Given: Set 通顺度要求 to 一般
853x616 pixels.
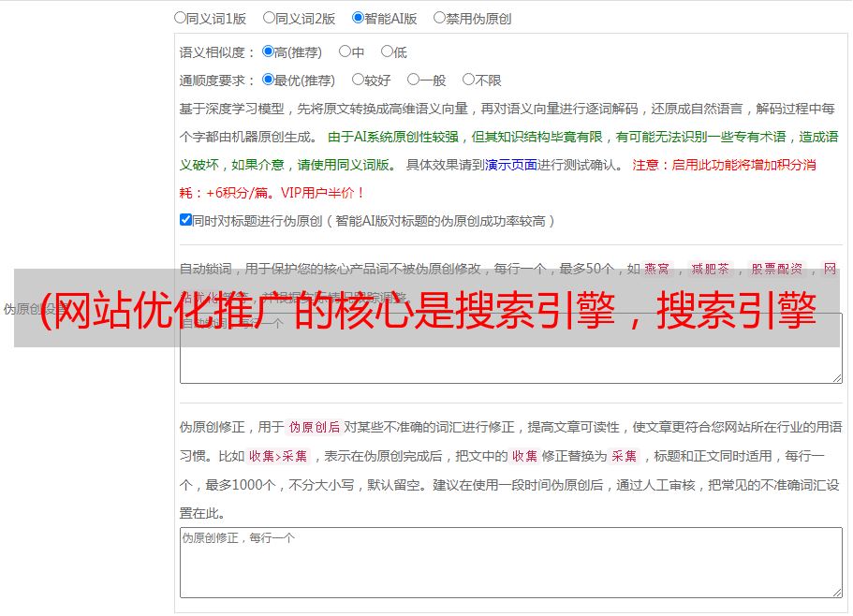Looking at the screenshot, I should click(414, 80).
